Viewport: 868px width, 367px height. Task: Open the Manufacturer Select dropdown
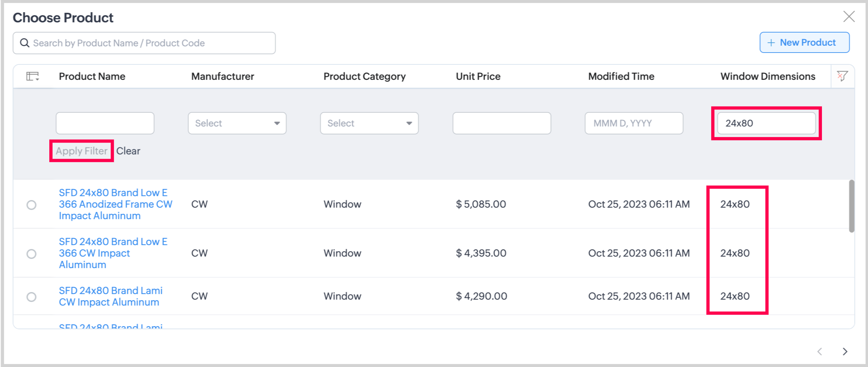point(237,123)
